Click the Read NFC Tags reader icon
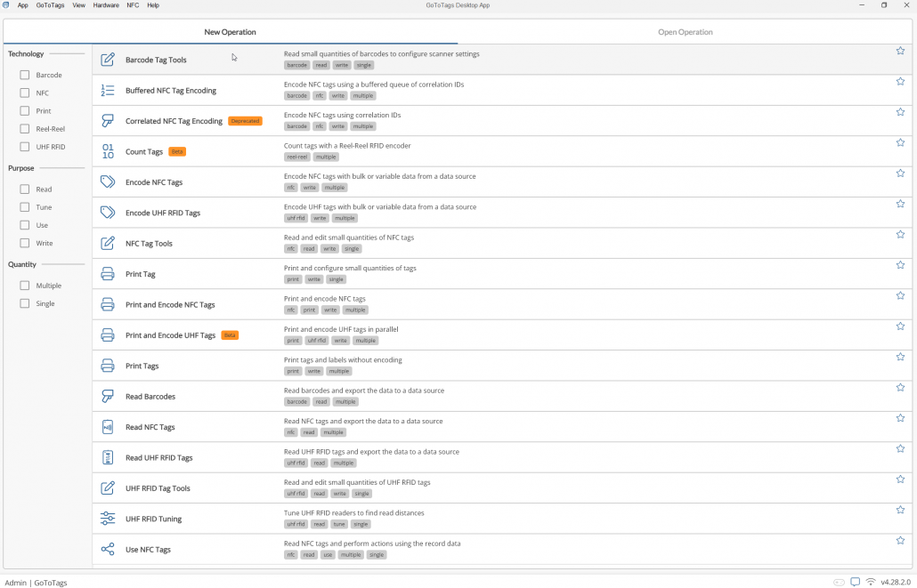Screen dimensions: 917x588 [108, 426]
